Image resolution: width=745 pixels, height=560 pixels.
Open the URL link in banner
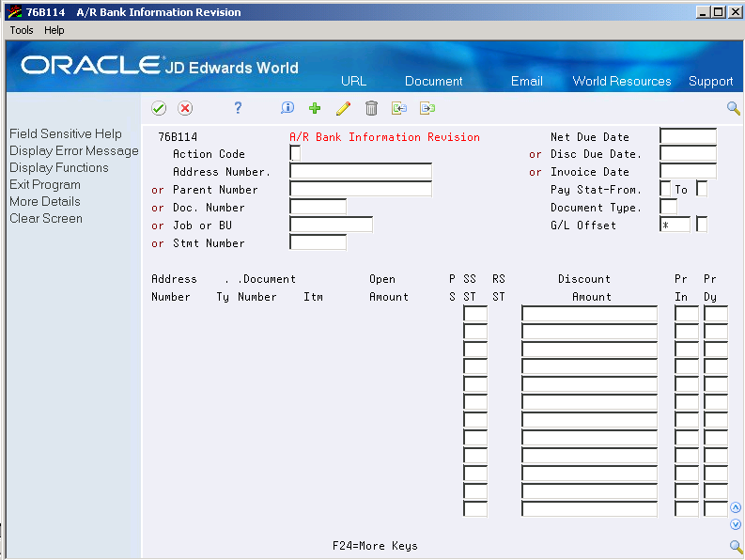[353, 82]
